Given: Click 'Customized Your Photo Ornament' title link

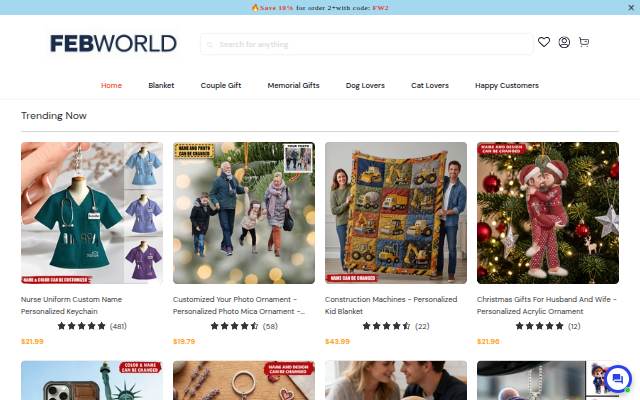Looking at the screenshot, I should 239,305.
